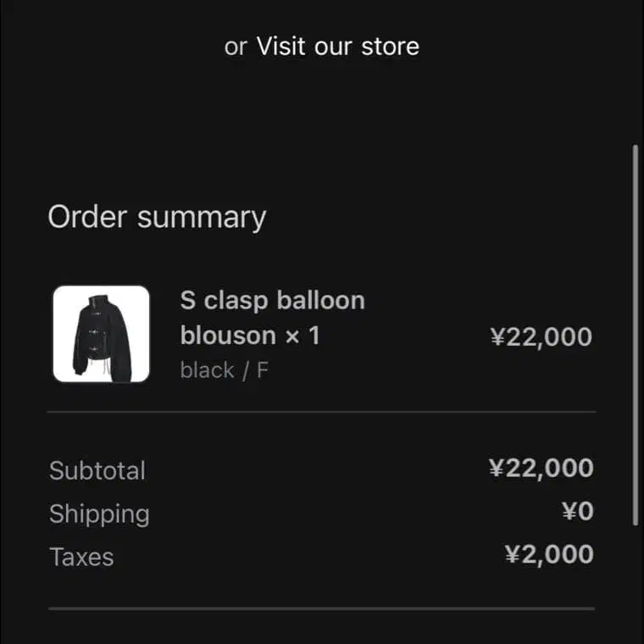The height and width of the screenshot is (644, 644).
Task: Click the word "or" before Visit our store
Action: [235, 47]
